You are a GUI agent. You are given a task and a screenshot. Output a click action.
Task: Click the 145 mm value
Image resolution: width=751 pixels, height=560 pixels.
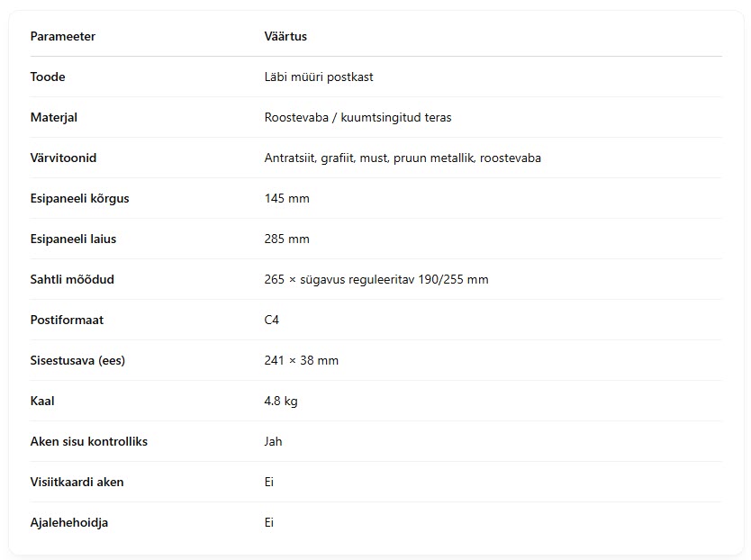point(287,198)
